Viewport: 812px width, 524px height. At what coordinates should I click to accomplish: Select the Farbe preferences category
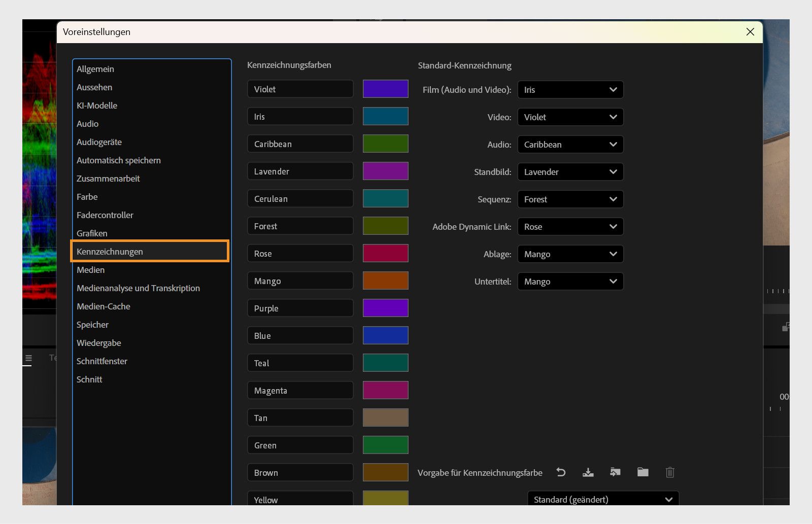[x=151, y=197]
